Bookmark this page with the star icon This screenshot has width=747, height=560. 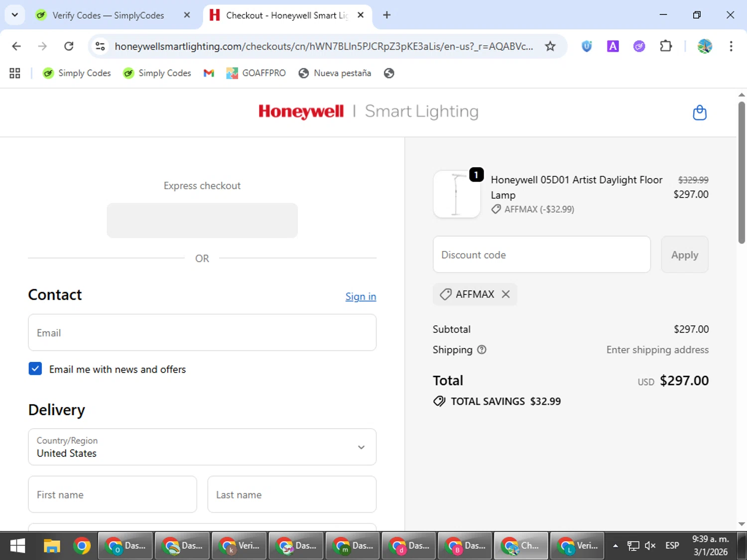tap(550, 46)
